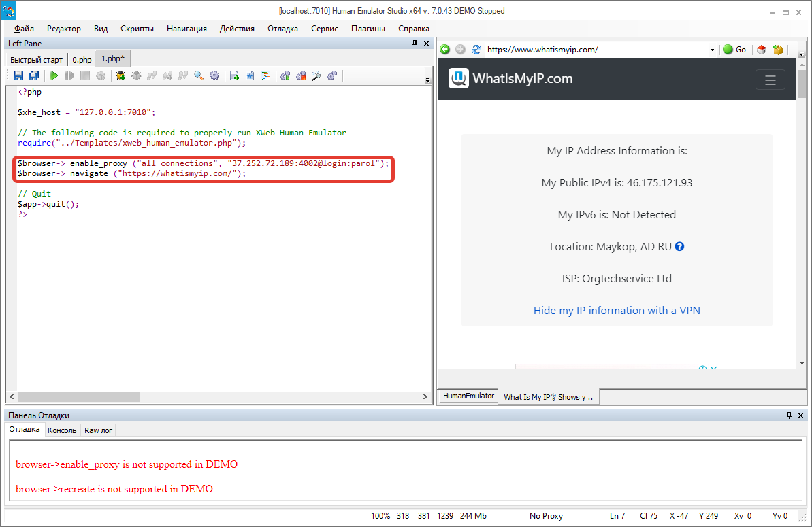Go back with the green browser arrow
The height and width of the screenshot is (527, 812).
445,49
